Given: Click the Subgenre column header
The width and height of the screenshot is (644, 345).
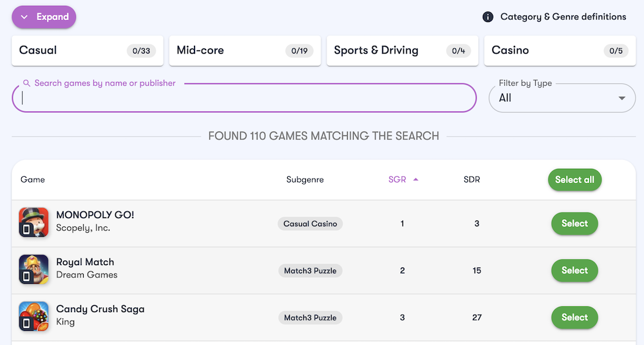Looking at the screenshot, I should click(x=305, y=179).
